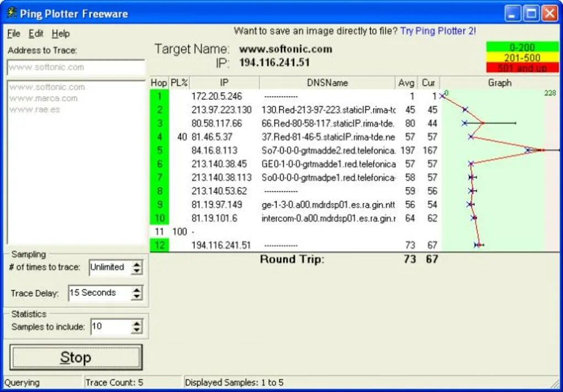Screen dimensions: 563x392
Task: Click the Round Trip label
Action: [292, 259]
